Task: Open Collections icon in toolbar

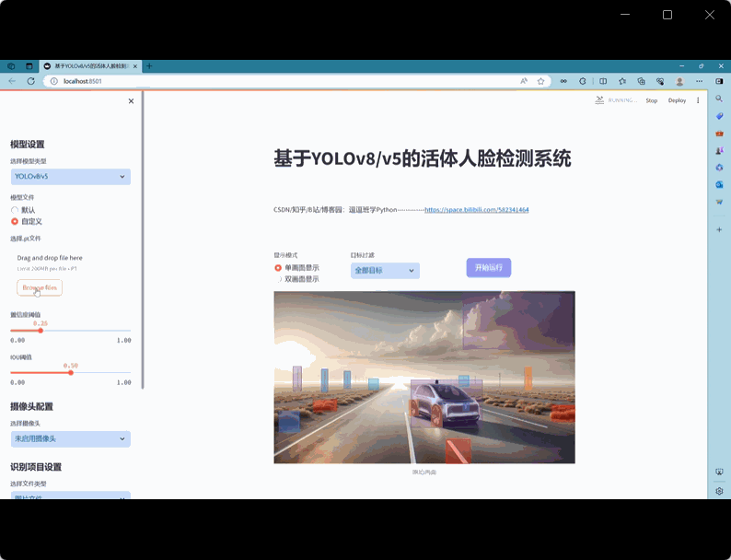Action: (x=642, y=81)
